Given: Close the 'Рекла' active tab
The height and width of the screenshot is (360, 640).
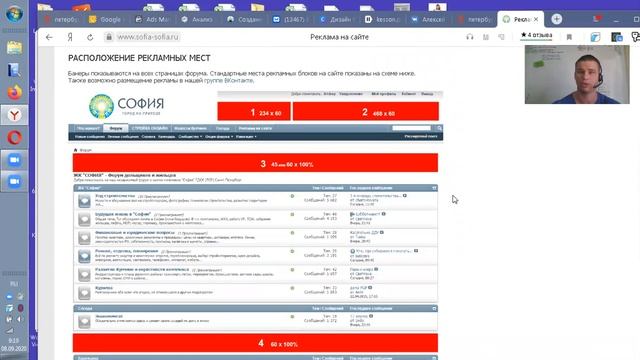Looking at the screenshot, I should (536, 19).
